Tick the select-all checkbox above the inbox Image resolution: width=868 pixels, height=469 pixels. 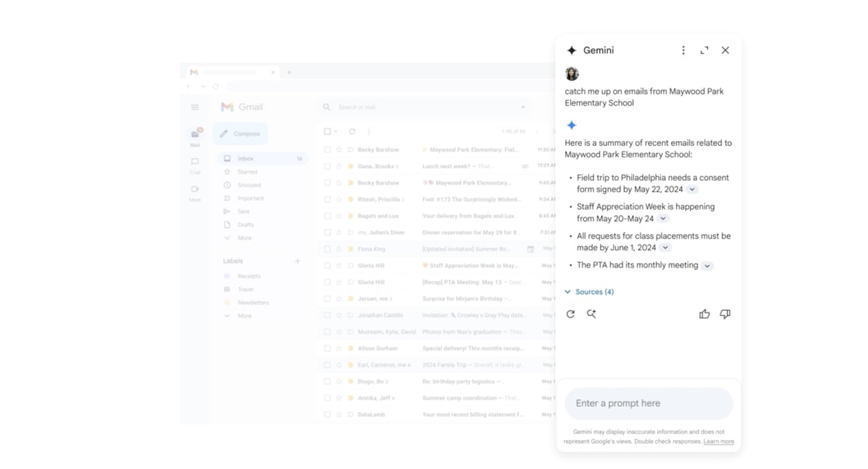[328, 131]
